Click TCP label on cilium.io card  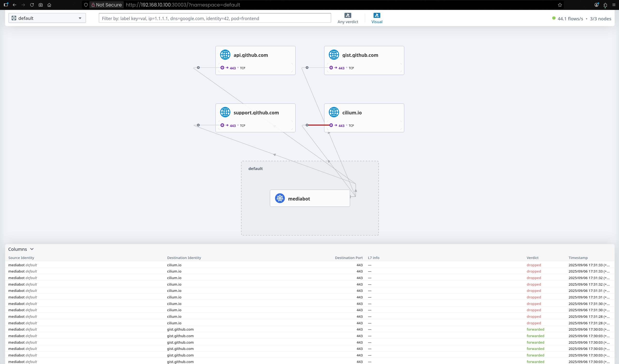pyautogui.click(x=351, y=126)
